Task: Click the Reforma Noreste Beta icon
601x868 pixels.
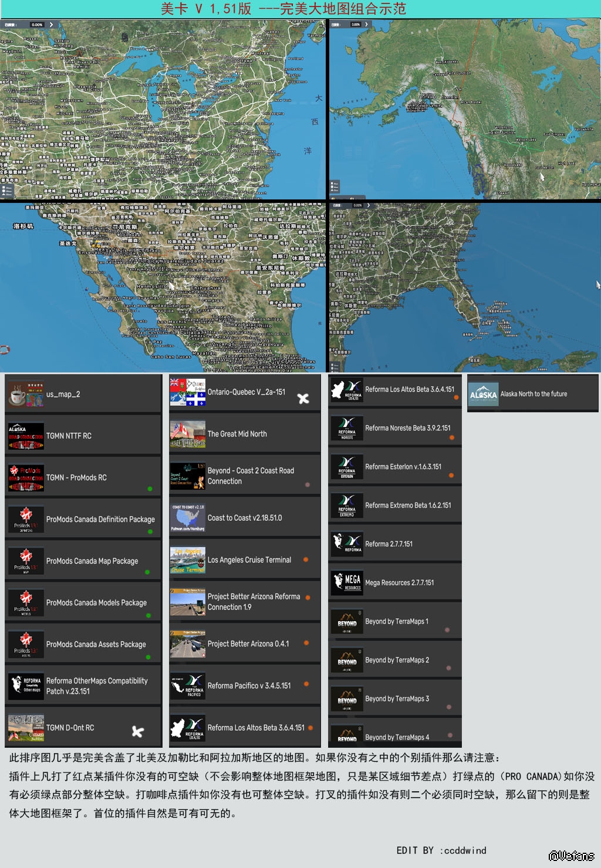Action: tap(347, 429)
